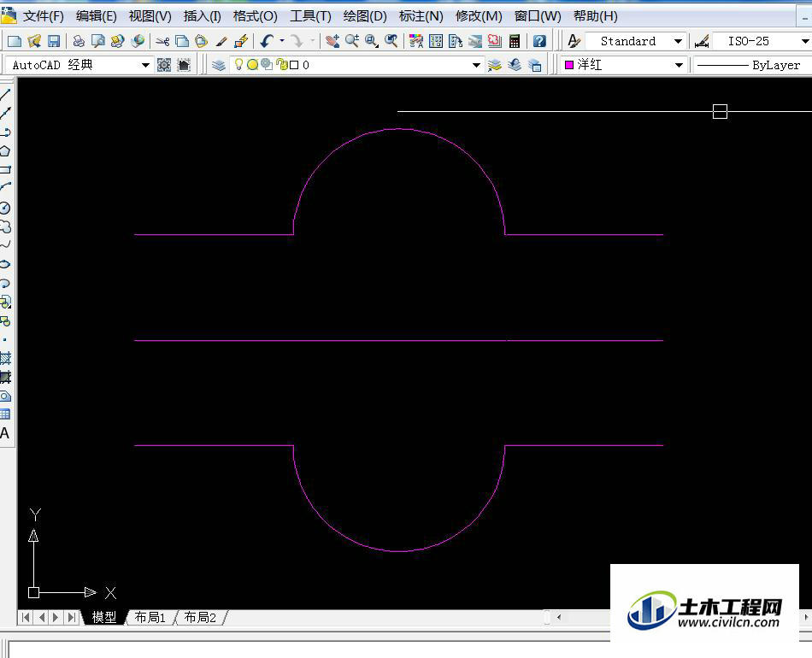Click the Workspace Settings gear icon
Image resolution: width=812 pixels, height=658 pixels.
pos(164,65)
